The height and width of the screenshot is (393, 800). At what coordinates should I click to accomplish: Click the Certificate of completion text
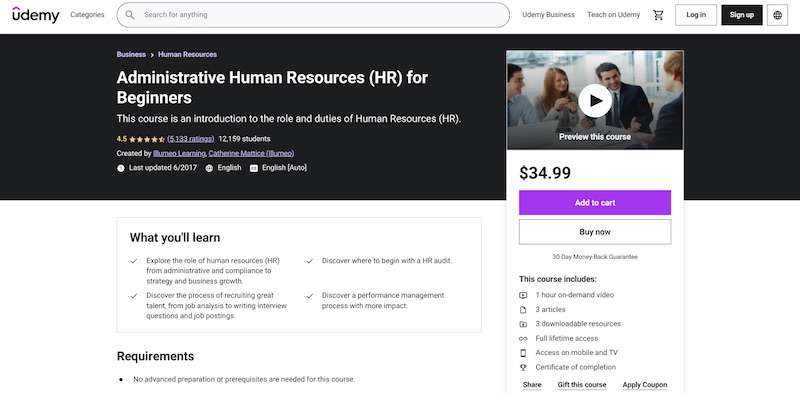[x=576, y=367]
